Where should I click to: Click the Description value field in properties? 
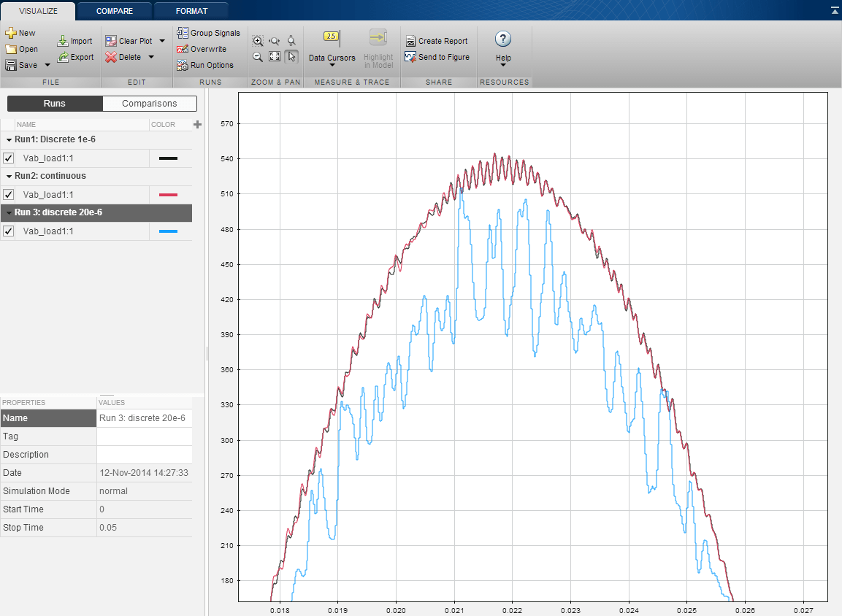pyautogui.click(x=144, y=454)
